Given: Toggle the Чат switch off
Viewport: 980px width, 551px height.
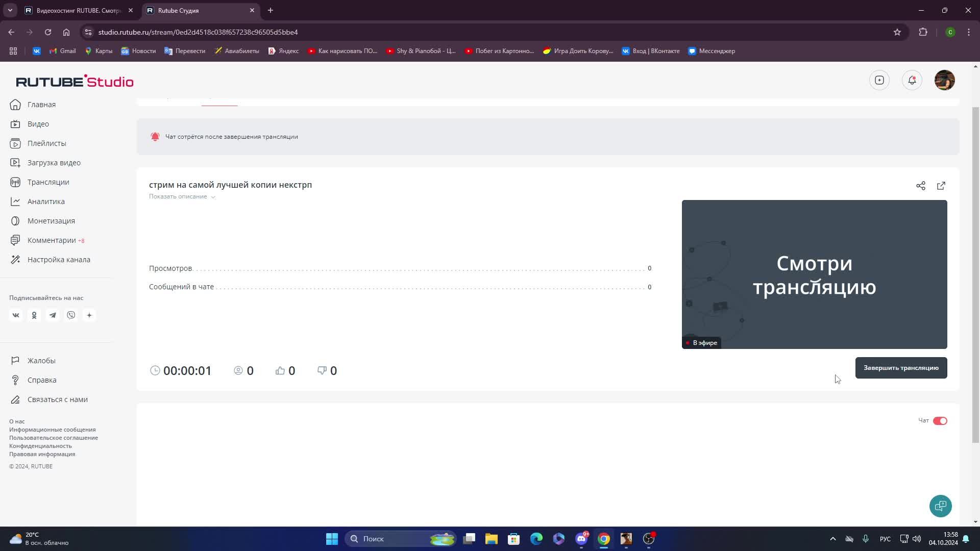Looking at the screenshot, I should tap(940, 421).
